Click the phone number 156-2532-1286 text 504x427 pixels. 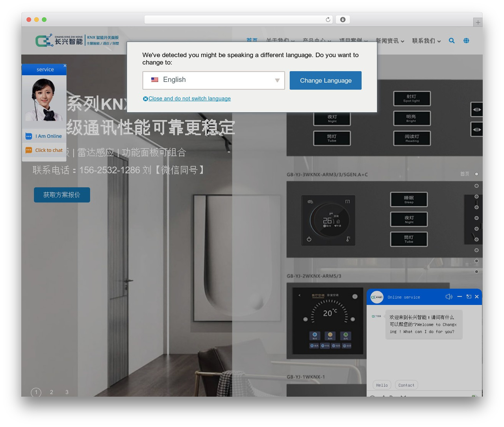[110, 170]
